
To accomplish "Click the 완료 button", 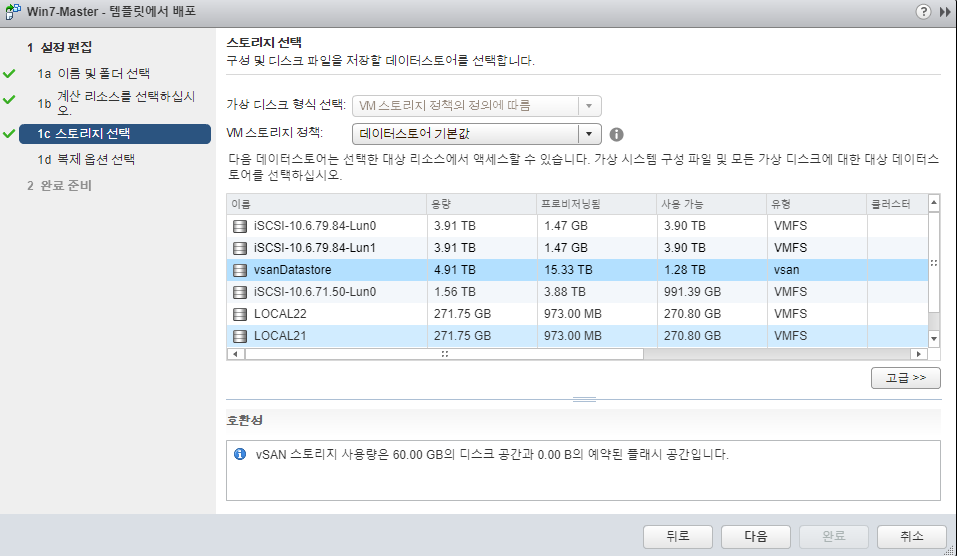I will 834,536.
